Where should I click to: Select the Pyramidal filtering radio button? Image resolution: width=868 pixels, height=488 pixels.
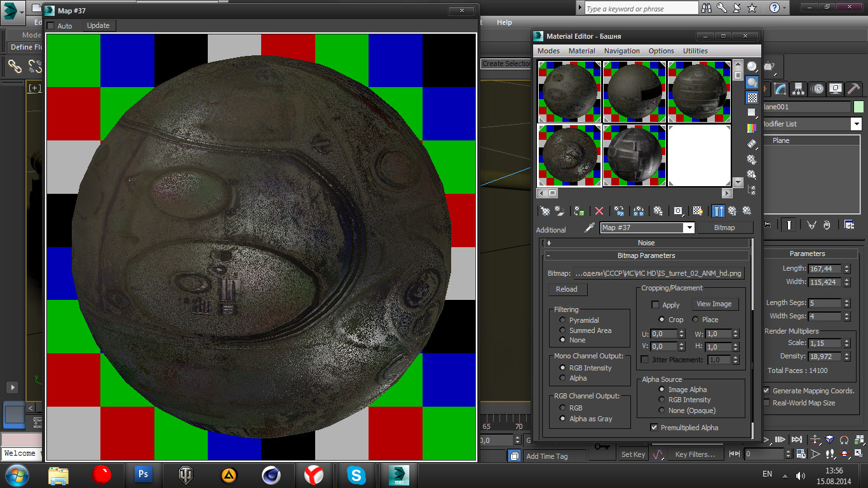[562, 320]
